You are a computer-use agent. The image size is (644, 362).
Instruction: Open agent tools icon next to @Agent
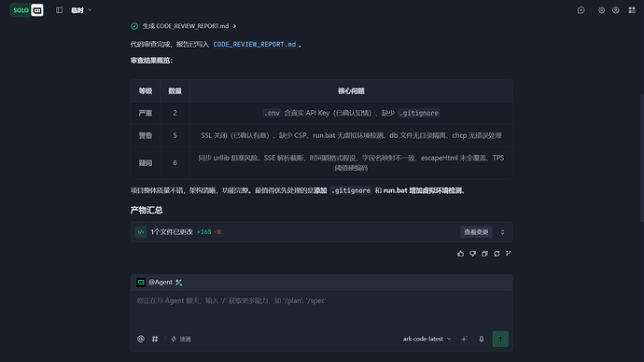click(178, 283)
